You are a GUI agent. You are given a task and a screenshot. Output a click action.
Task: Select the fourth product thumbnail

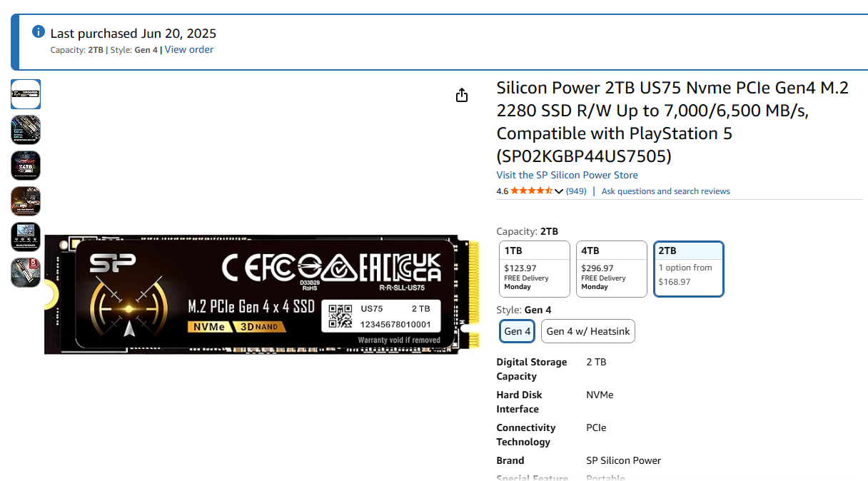26,201
